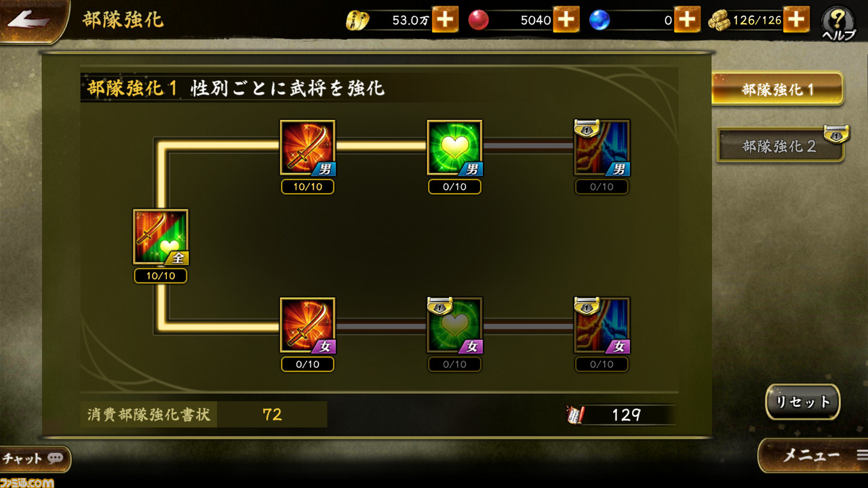Select the locked male blue-red skill icon
868x488 pixels.
coord(601,148)
